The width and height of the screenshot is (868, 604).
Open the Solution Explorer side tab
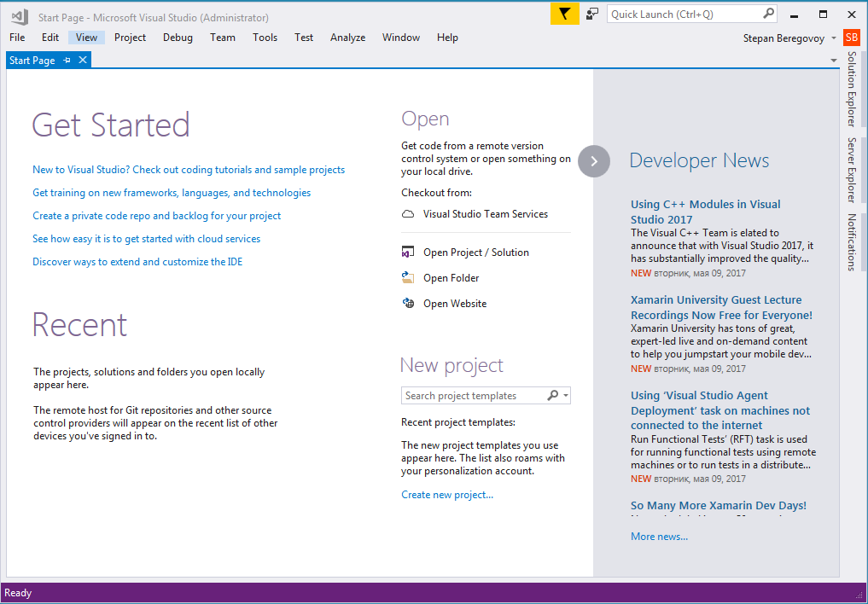point(851,89)
